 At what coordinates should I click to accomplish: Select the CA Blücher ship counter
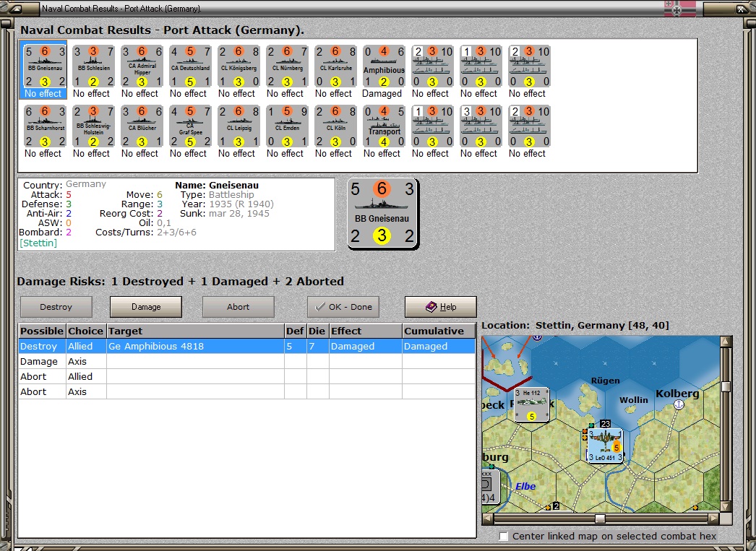(x=142, y=126)
